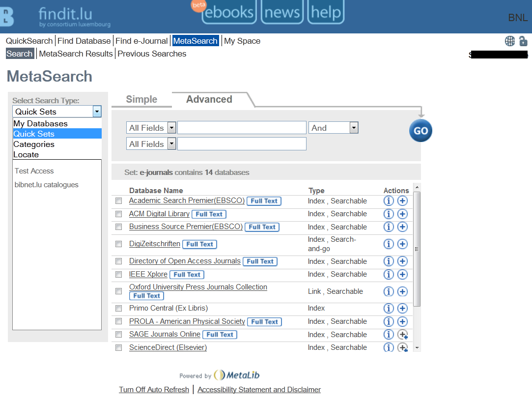Open the news header button

tap(282, 12)
